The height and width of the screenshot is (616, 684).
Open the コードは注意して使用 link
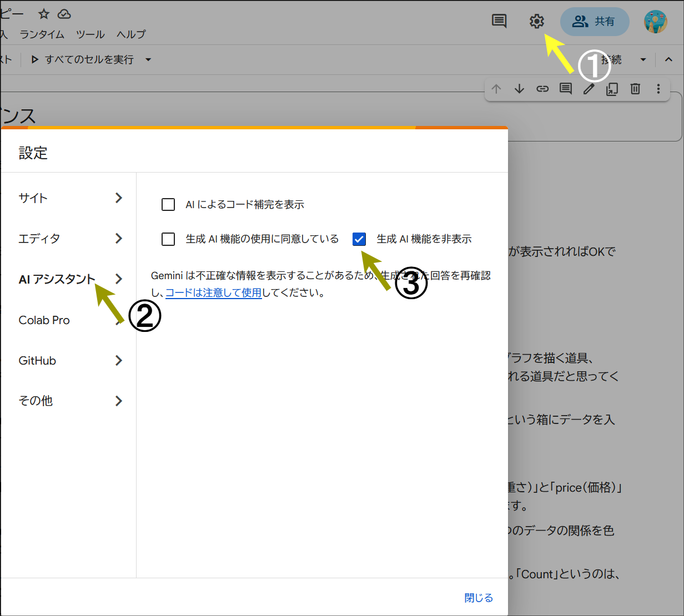(213, 292)
